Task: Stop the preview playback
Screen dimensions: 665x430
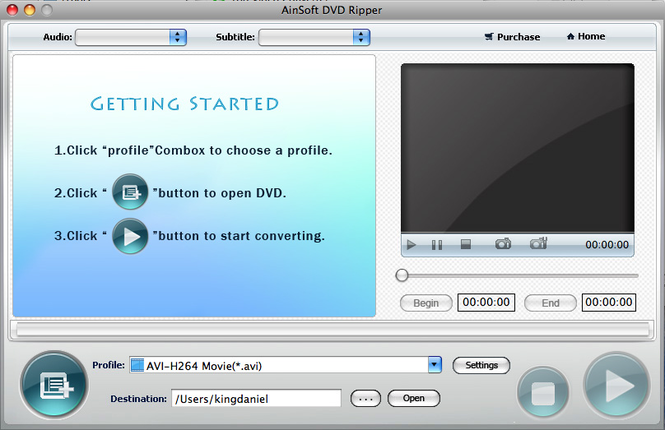Action: coord(466,244)
